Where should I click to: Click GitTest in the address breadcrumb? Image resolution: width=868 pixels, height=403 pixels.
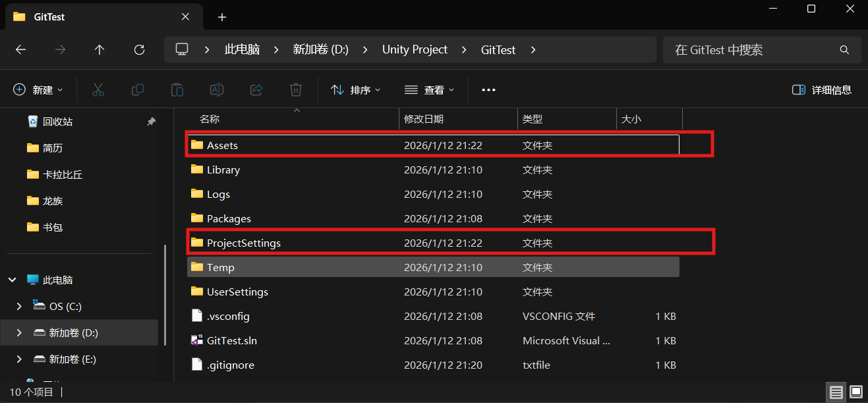[x=498, y=49]
